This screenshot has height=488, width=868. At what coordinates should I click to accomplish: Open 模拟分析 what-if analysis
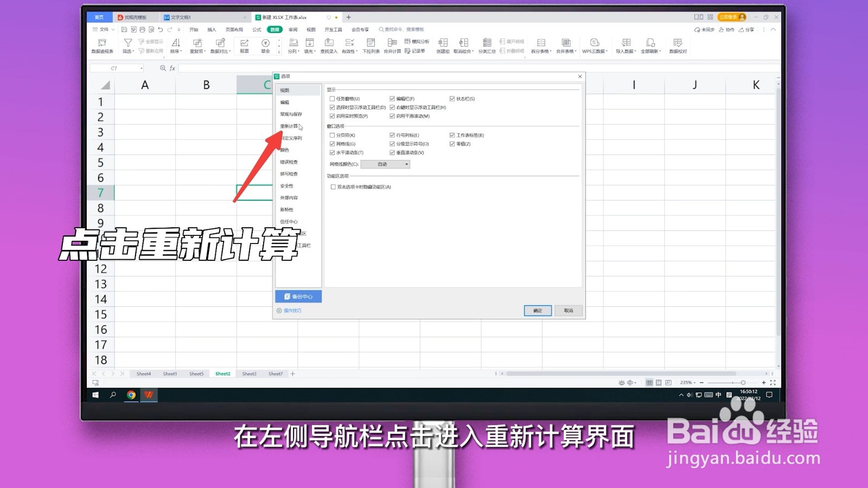417,41
